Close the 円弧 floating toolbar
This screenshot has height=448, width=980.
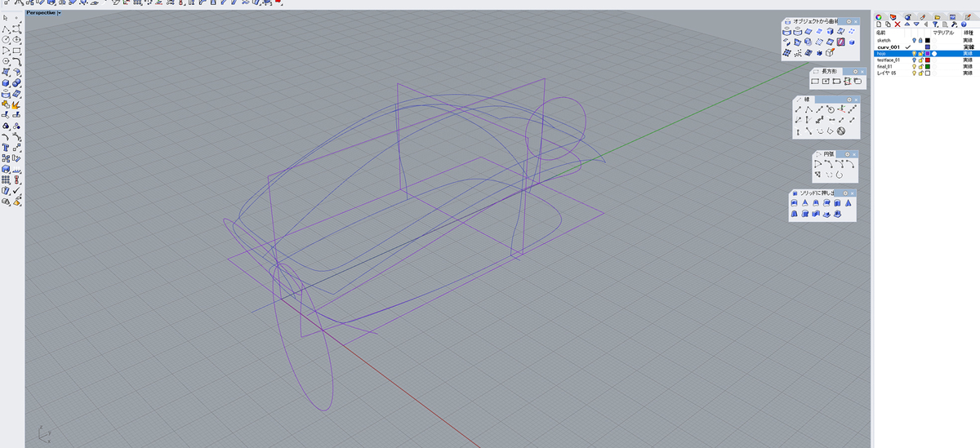pos(856,154)
